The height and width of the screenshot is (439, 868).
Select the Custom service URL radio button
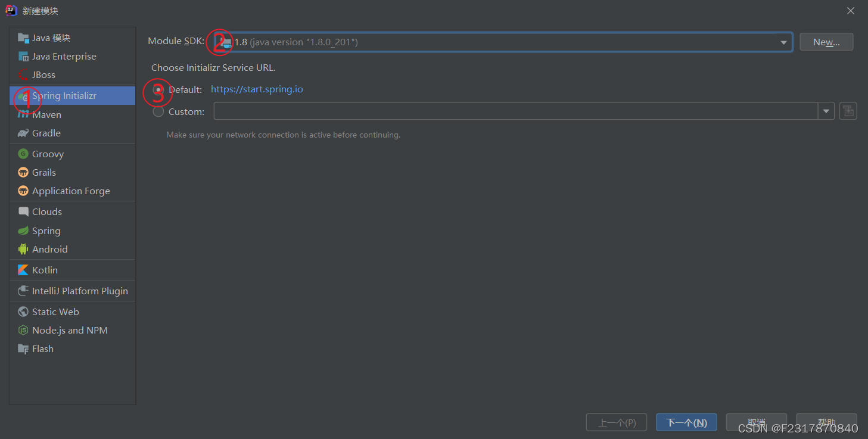pos(158,111)
